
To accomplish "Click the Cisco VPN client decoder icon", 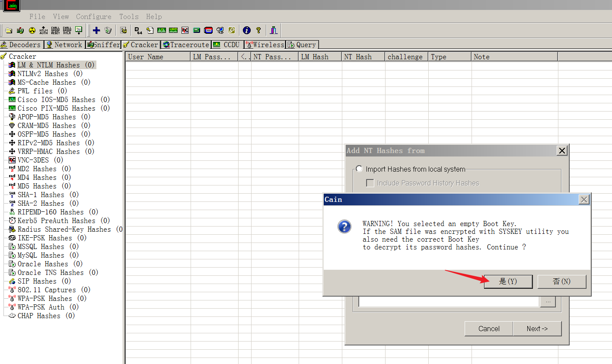I will [x=173, y=30].
